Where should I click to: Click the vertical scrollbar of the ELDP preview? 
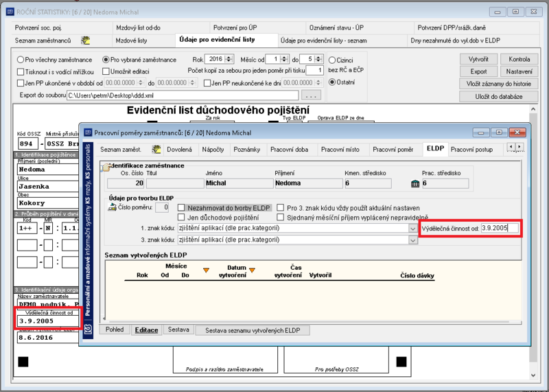point(533,242)
